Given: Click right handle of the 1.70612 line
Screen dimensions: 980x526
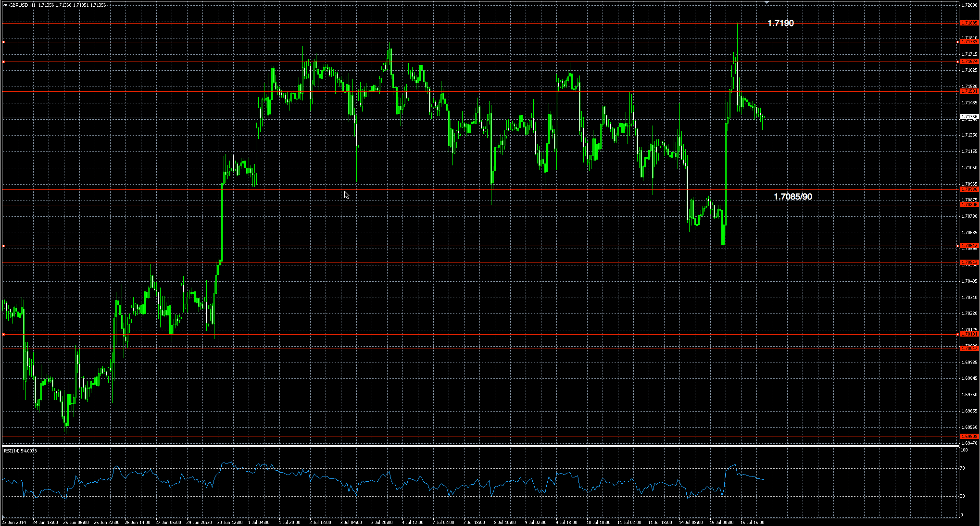Looking at the screenshot, I should click(957, 246).
